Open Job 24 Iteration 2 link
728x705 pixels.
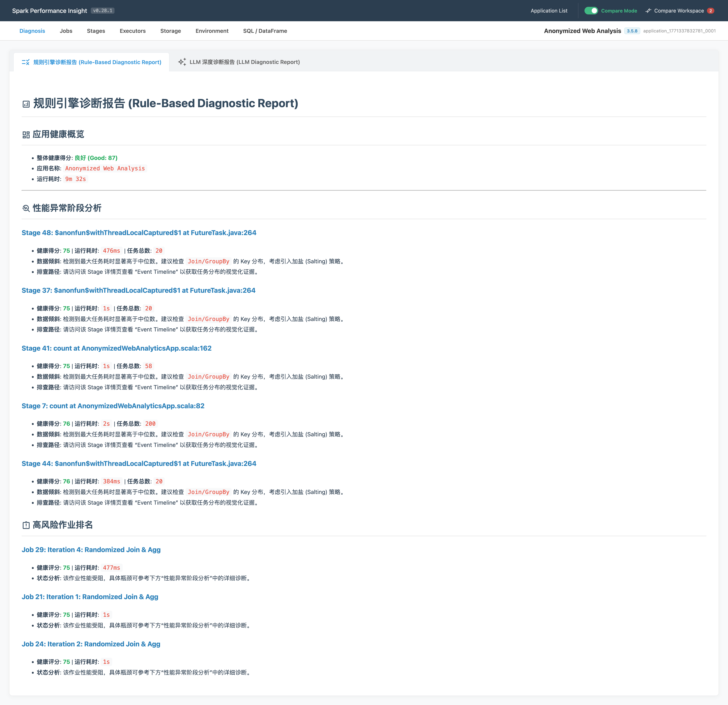[x=91, y=644]
